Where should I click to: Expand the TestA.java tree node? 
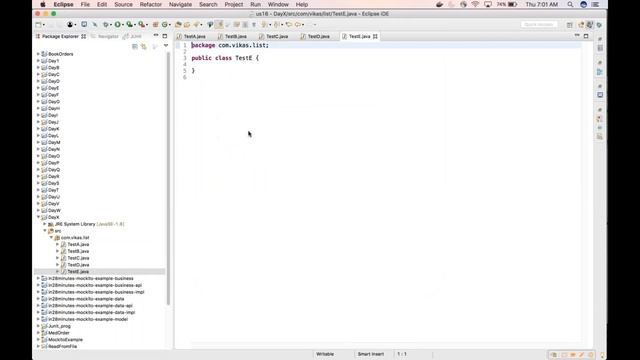[58, 244]
